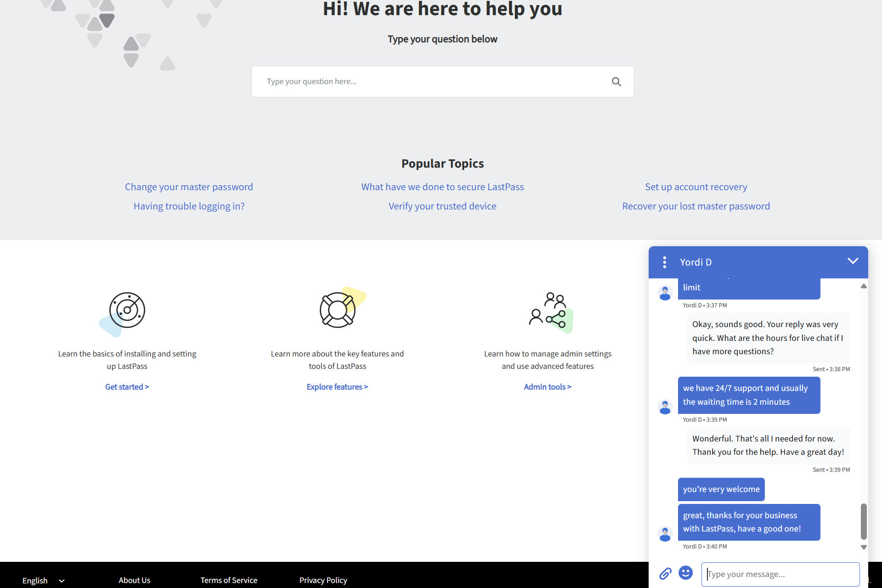Open the 'Change your master password' help topic
Screen dimensions: 882x588
coord(189,187)
